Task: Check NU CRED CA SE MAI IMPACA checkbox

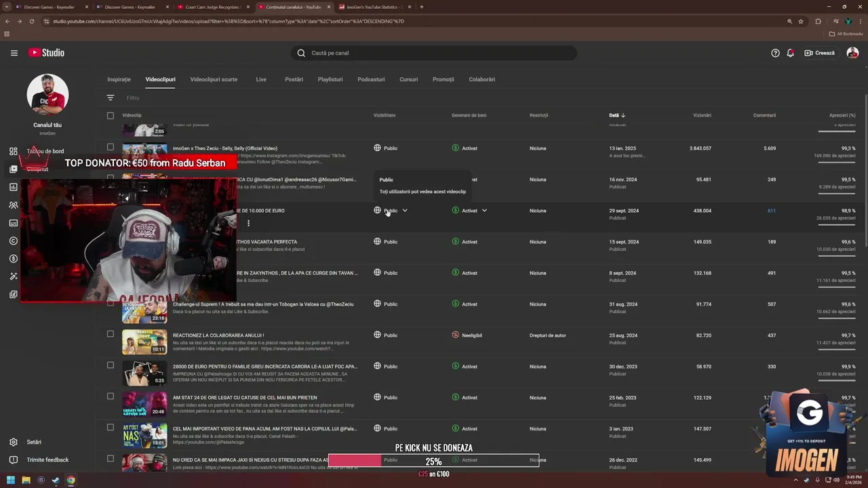Action: pyautogui.click(x=111, y=459)
